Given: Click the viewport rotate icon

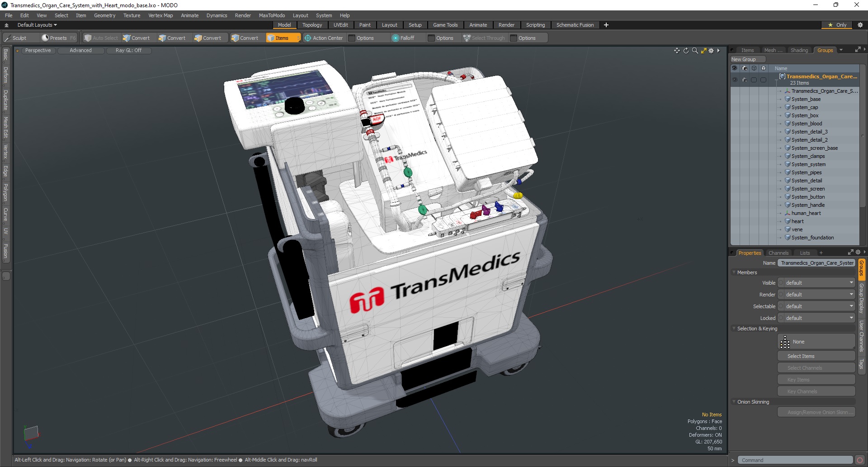Looking at the screenshot, I should [x=686, y=51].
